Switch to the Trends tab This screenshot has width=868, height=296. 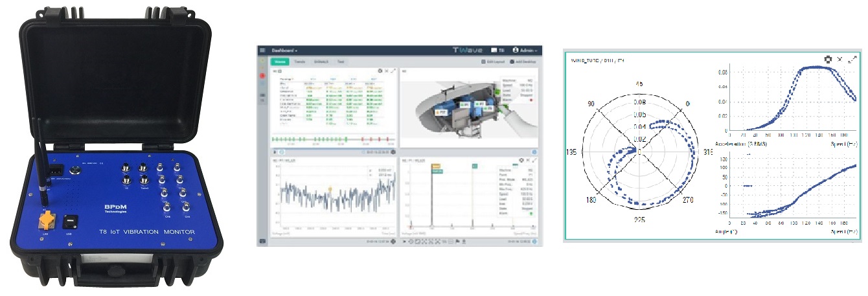pyautogui.click(x=300, y=62)
